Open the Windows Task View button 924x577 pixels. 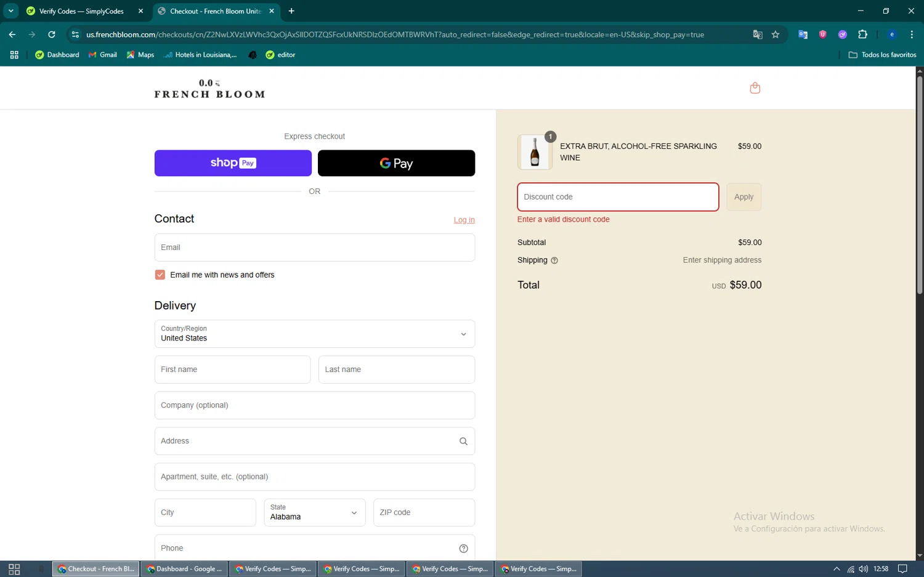(x=14, y=569)
